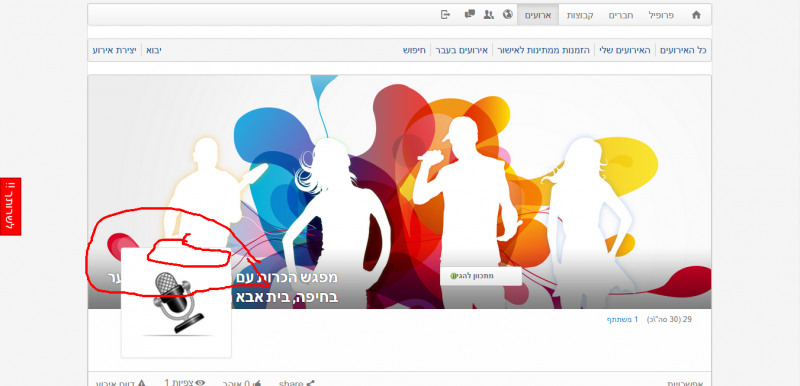Viewport: 800px width, 386px height.
Task: Click the יבוא import link
Action: (154, 50)
